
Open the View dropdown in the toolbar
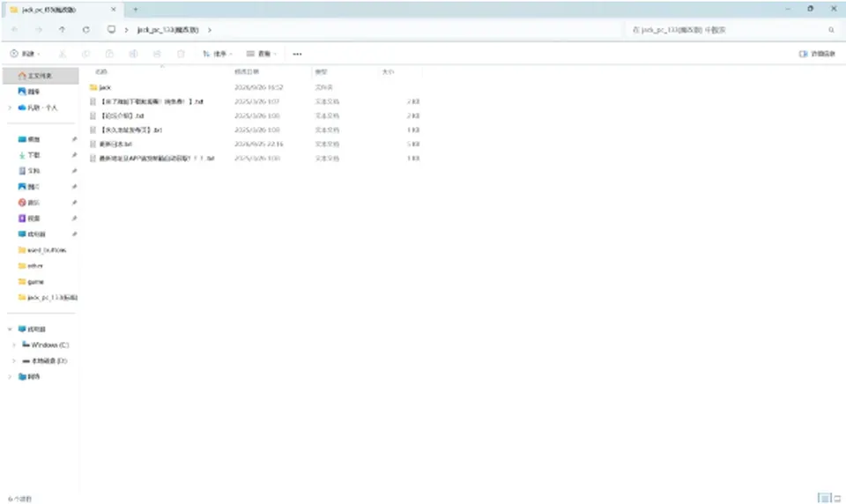[262, 54]
